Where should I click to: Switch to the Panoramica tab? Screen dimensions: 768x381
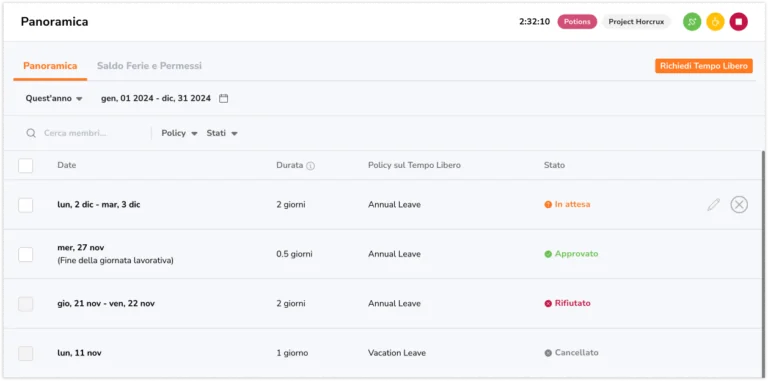50,66
